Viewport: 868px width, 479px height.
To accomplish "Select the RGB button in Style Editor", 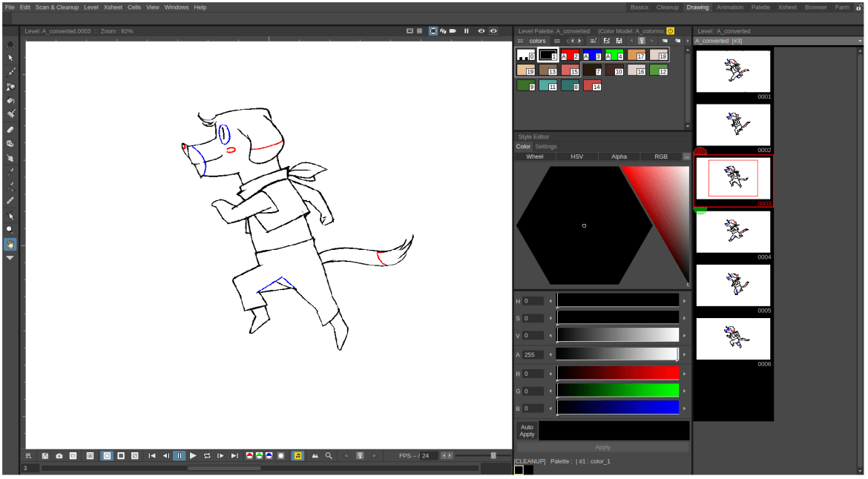I will tap(661, 156).
